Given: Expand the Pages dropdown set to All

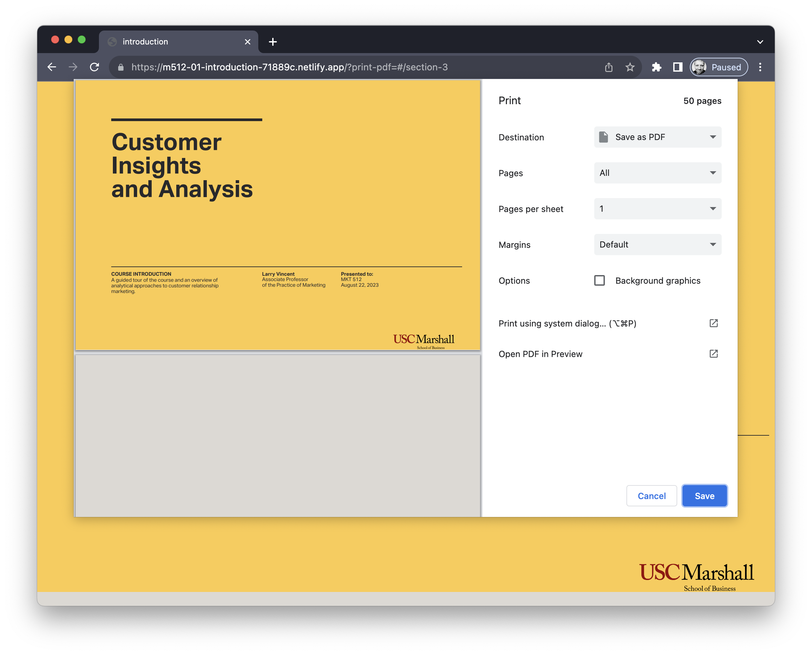Looking at the screenshot, I should pos(657,173).
